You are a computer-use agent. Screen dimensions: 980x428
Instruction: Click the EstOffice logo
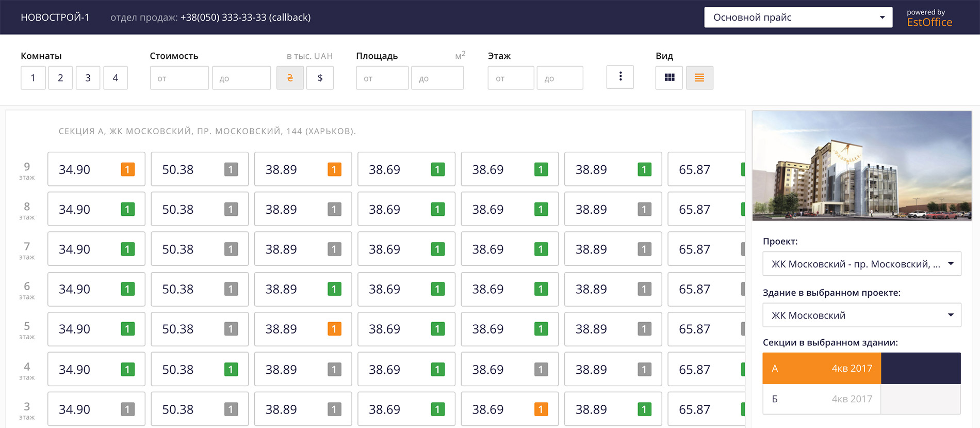[x=929, y=22]
